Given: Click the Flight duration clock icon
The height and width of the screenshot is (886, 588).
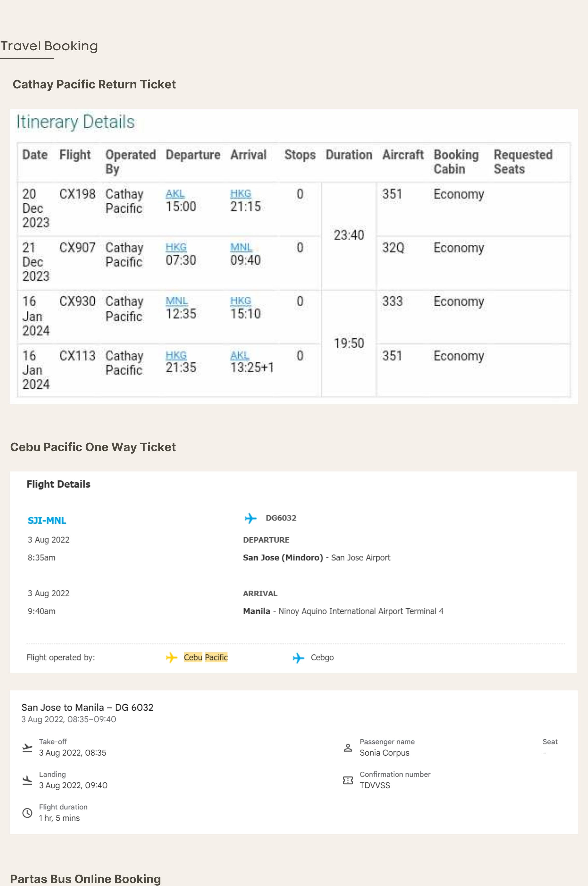Looking at the screenshot, I should pyautogui.click(x=27, y=813).
